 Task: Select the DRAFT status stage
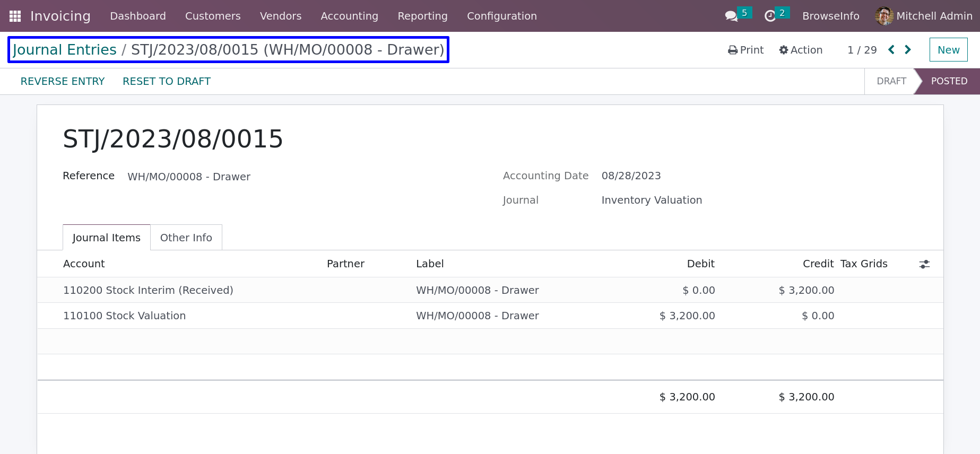click(891, 81)
